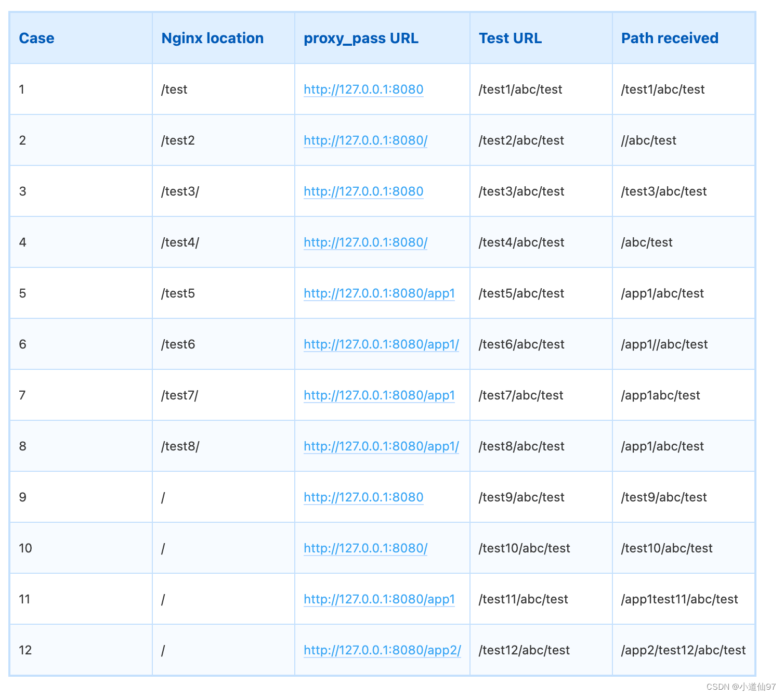
Task: Click the 'Nginx location' column header
Action: point(224,38)
